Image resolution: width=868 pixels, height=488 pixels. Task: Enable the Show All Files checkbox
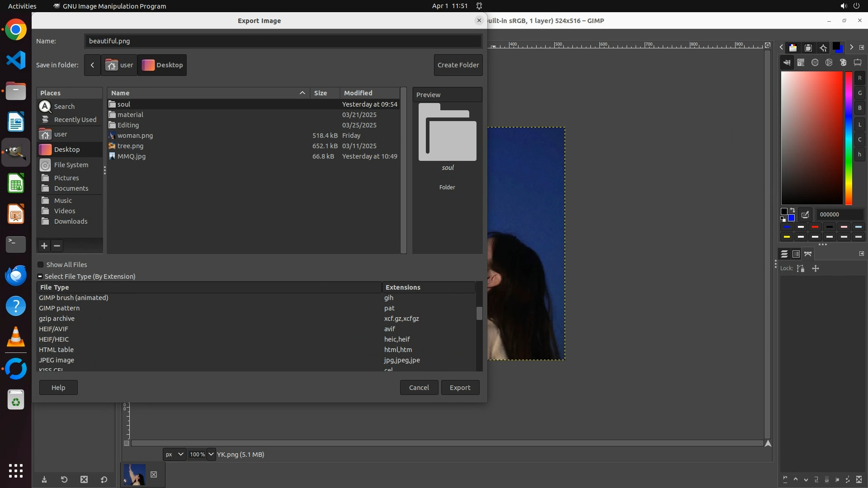41,265
